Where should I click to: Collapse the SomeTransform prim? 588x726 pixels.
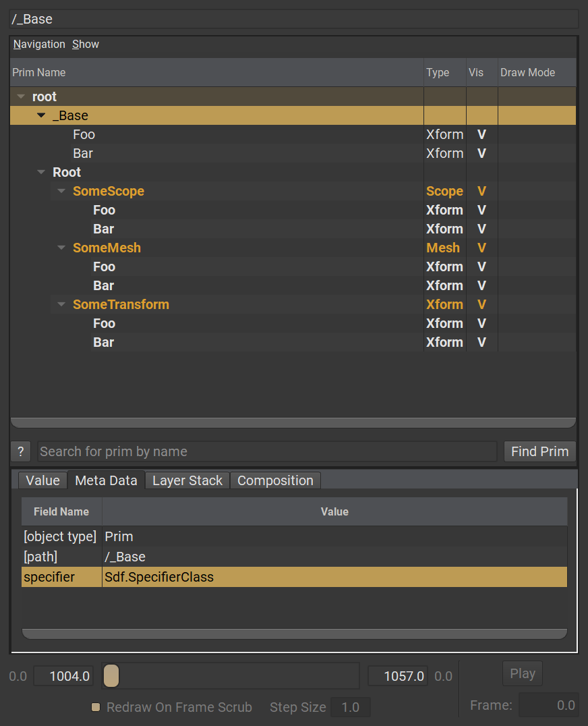pos(61,305)
